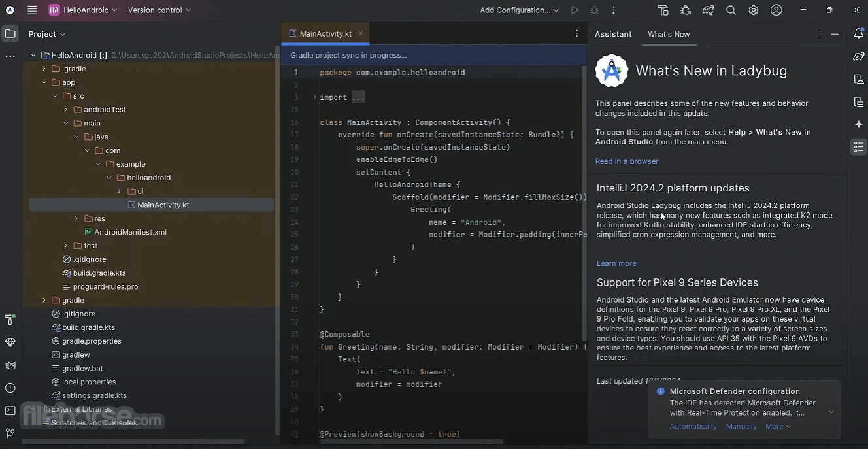Click the editor vertical scrollbar
Image resolution: width=868 pixels, height=449 pixels.
pyautogui.click(x=584, y=203)
